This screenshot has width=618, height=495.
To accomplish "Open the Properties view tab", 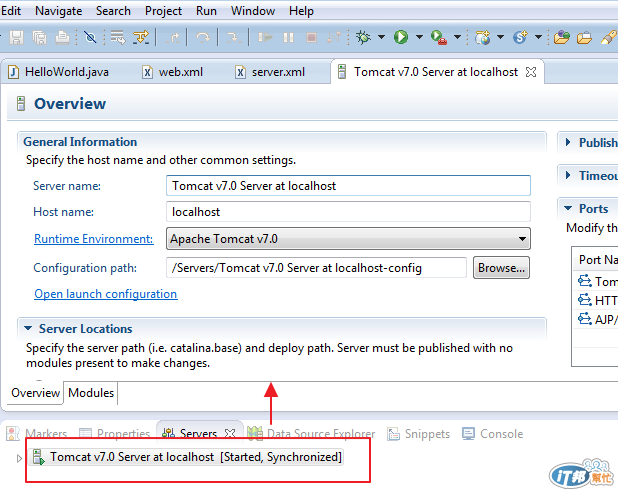I will pos(114,434).
